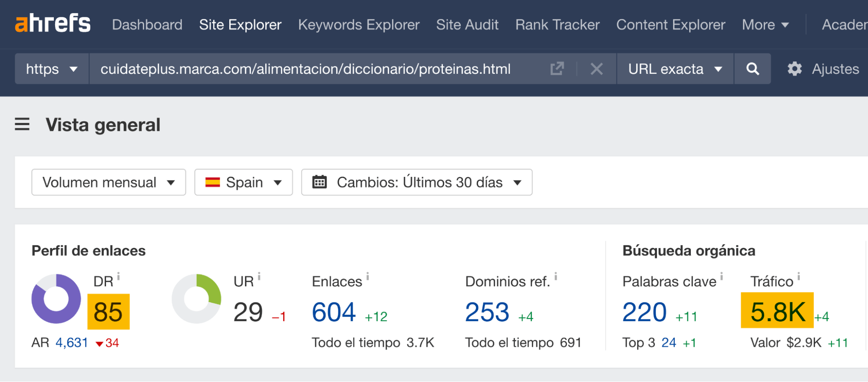Screen dimensions: 868x382
Task: Click the Tráfico info icon
Action: pyautogui.click(x=798, y=276)
